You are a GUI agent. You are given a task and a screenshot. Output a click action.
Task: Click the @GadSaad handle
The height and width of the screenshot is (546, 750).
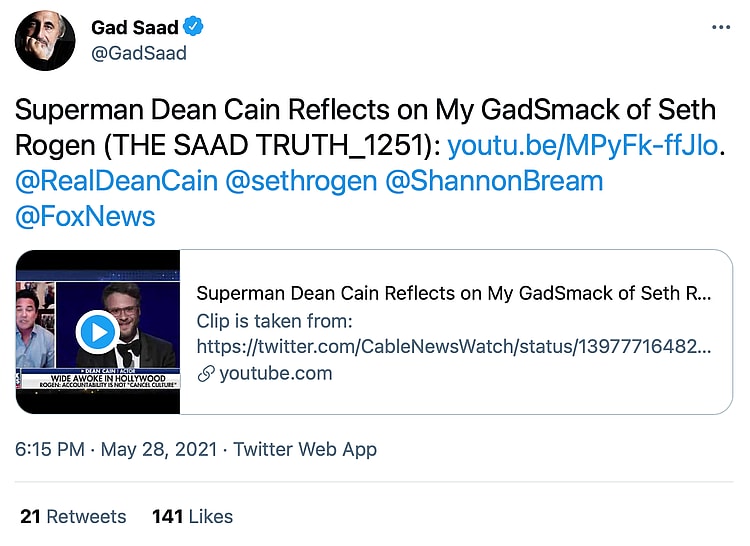(x=139, y=53)
